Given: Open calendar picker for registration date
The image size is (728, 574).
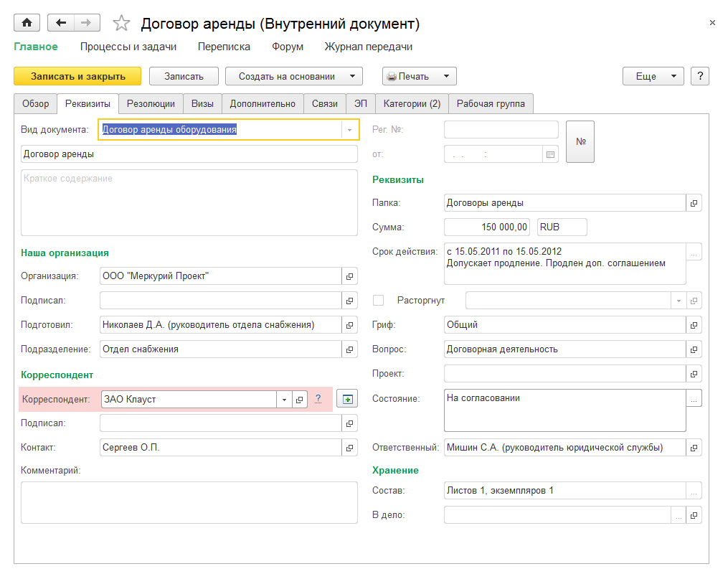Looking at the screenshot, I should click(x=551, y=154).
